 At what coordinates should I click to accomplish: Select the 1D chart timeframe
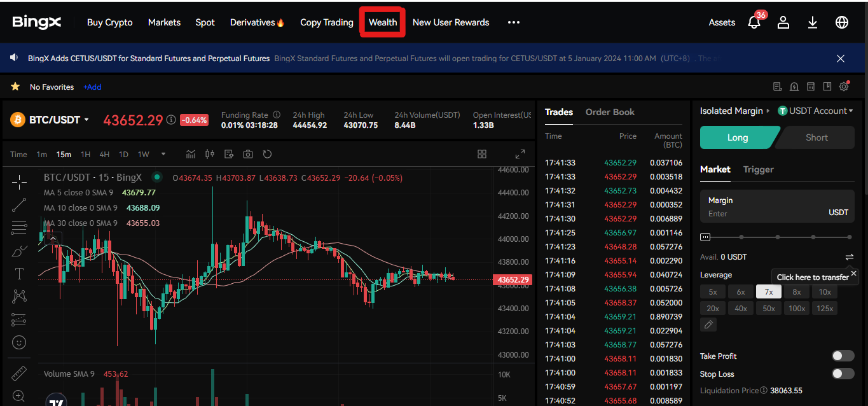(x=123, y=154)
